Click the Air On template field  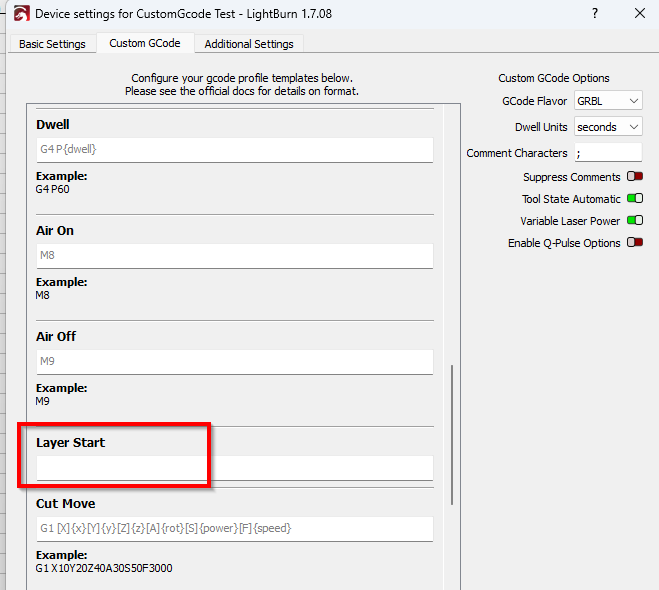tap(235, 255)
